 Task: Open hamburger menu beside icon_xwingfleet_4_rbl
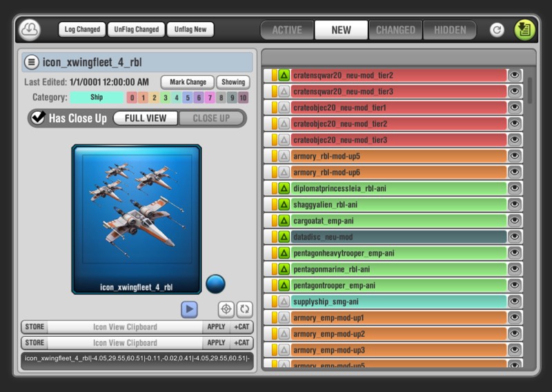coord(32,62)
